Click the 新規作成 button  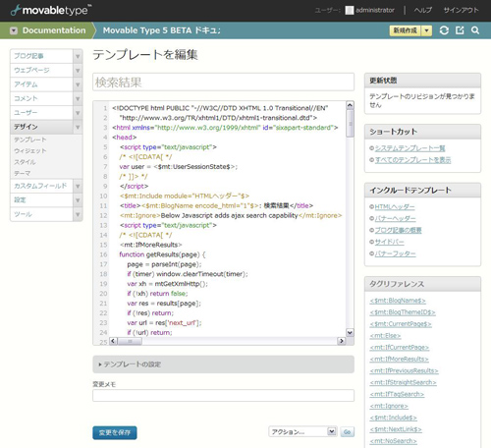(x=406, y=30)
